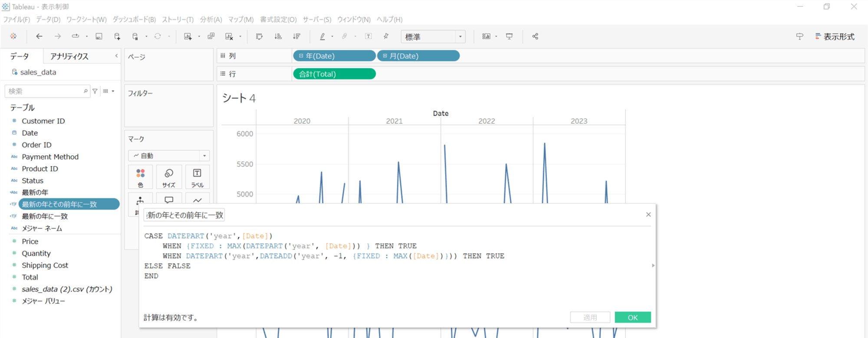Viewport: 868px width, 338px height.
Task: Select the メジャー ネーム field
Action: 42,228
